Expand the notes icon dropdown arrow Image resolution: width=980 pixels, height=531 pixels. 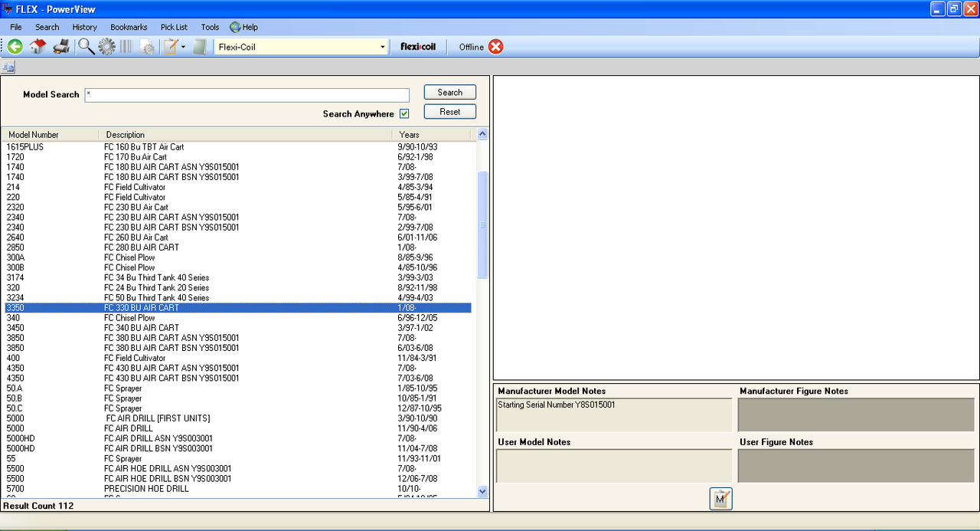click(x=184, y=48)
